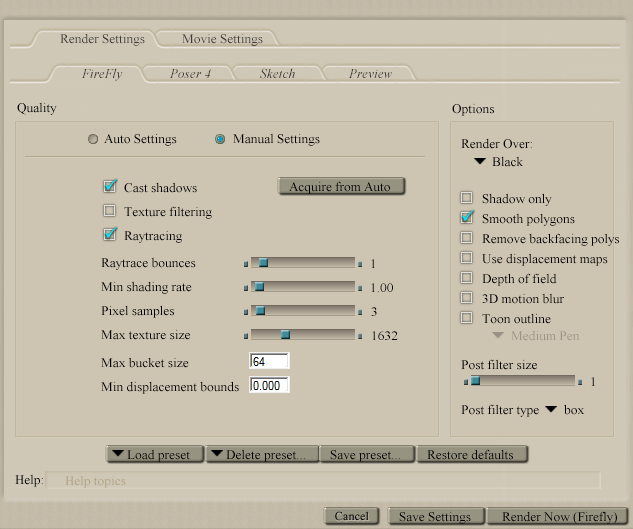Uncheck Smooth polygons
The width and height of the screenshot is (633, 529).
tap(467, 217)
